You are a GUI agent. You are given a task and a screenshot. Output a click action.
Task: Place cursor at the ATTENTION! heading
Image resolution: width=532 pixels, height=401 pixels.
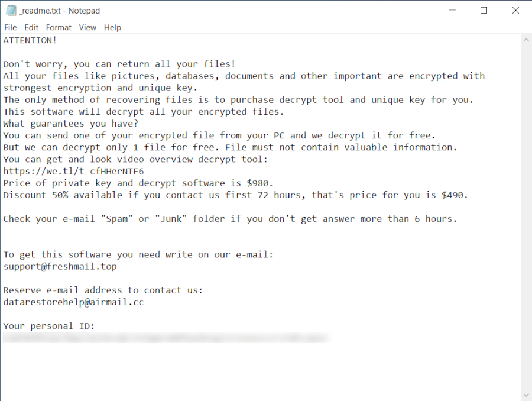(x=30, y=40)
